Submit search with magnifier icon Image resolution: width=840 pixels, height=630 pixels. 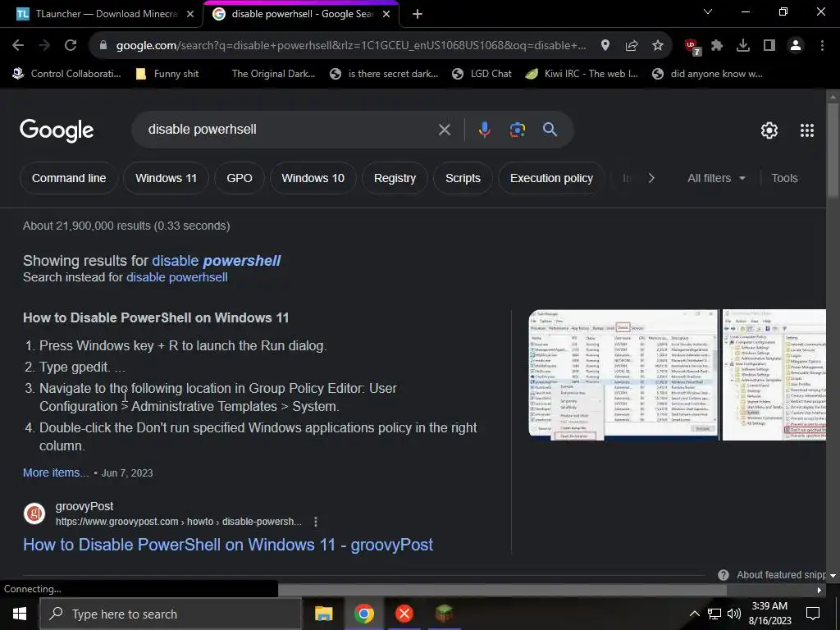550,130
